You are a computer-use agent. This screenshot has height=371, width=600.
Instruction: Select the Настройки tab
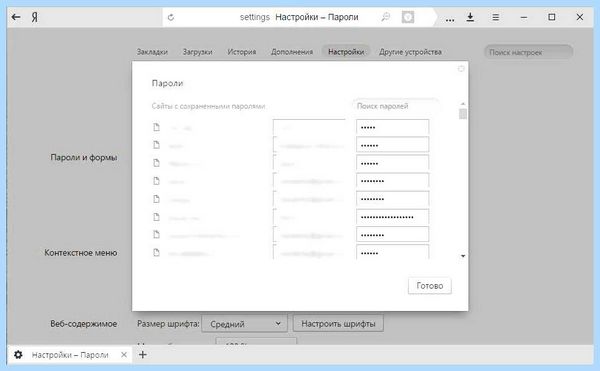coord(346,52)
